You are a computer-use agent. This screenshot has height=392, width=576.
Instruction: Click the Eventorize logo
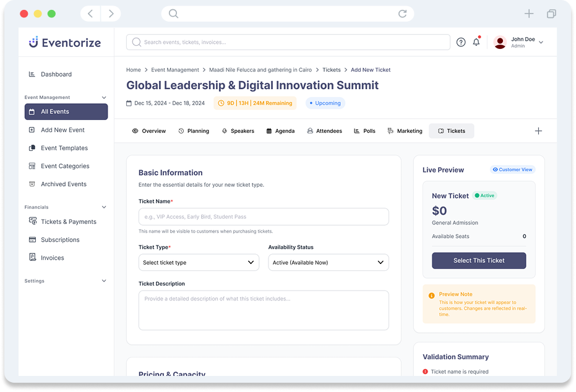coord(64,43)
